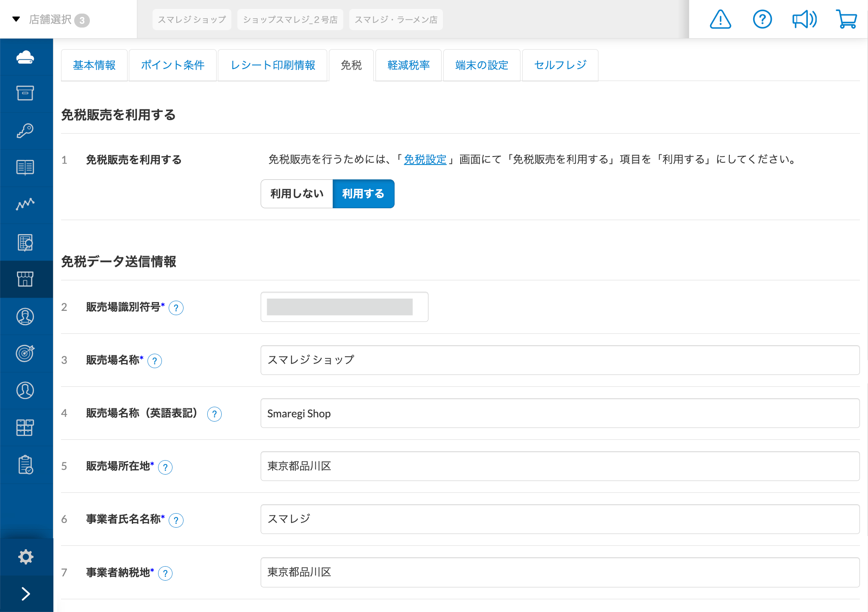Switch to the 免税 tab
Viewport: 868px width, 612px height.
(351, 65)
